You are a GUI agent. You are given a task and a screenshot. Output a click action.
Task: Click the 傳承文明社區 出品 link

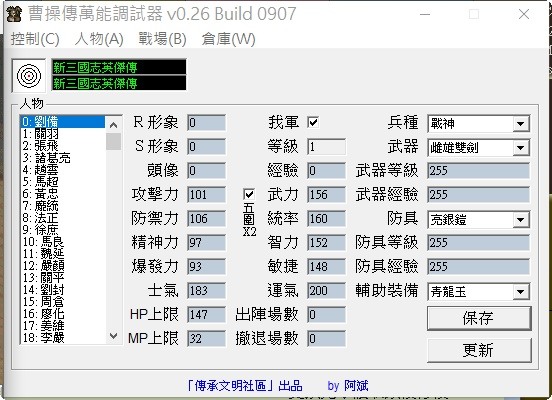tap(244, 386)
